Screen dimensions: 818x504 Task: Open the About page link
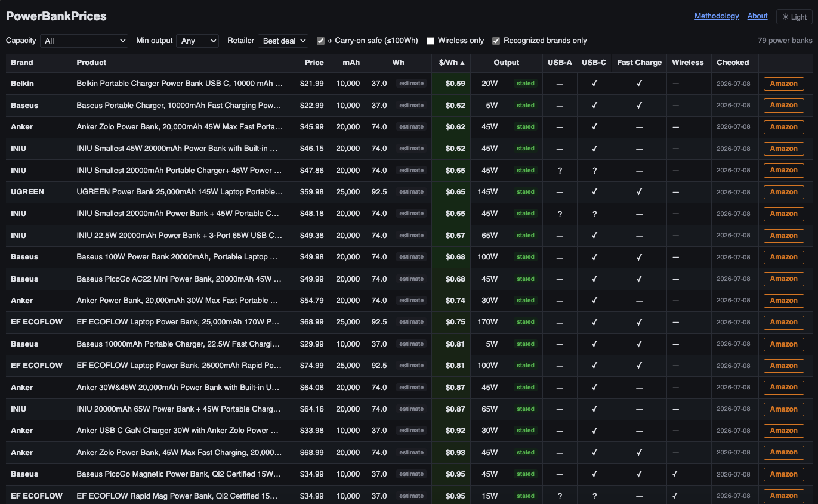pyautogui.click(x=758, y=16)
